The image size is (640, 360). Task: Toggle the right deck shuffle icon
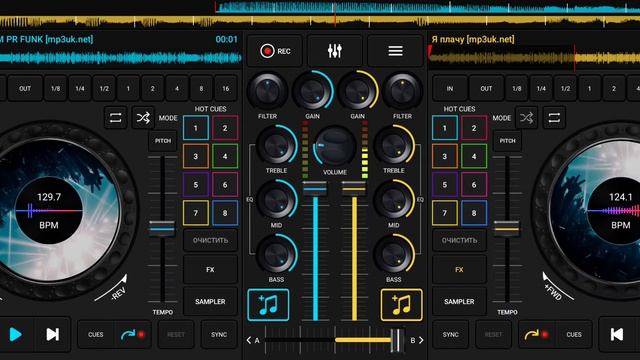527,118
